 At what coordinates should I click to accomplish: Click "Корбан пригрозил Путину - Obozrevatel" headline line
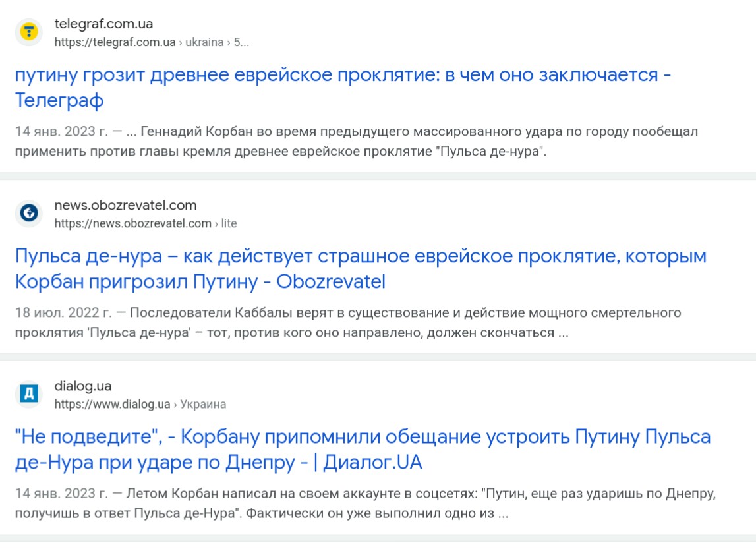point(200,281)
